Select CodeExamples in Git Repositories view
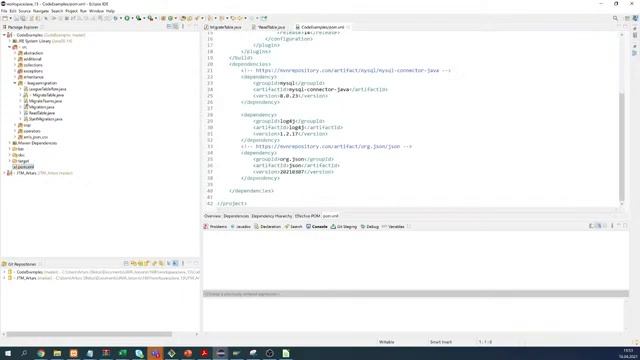The width and height of the screenshot is (640, 360). (x=29, y=272)
